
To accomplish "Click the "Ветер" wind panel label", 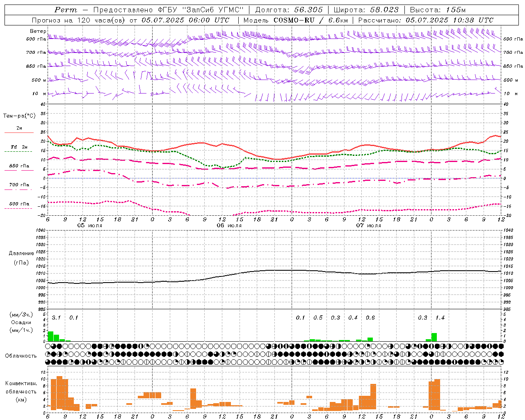I will (x=38, y=31).
